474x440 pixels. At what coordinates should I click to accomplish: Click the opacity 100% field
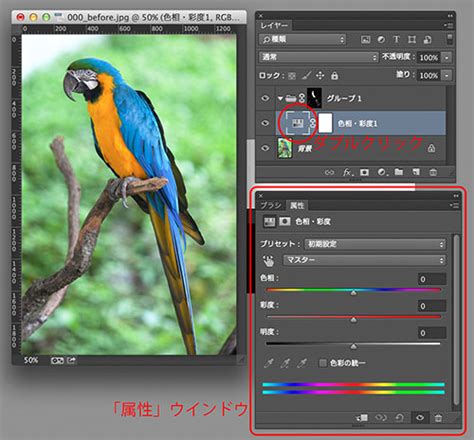coord(429,58)
